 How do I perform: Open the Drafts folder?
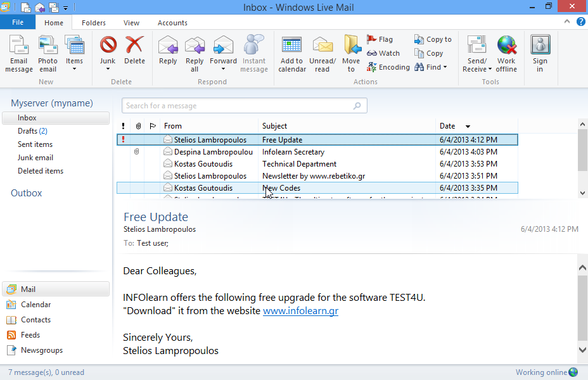(32, 131)
